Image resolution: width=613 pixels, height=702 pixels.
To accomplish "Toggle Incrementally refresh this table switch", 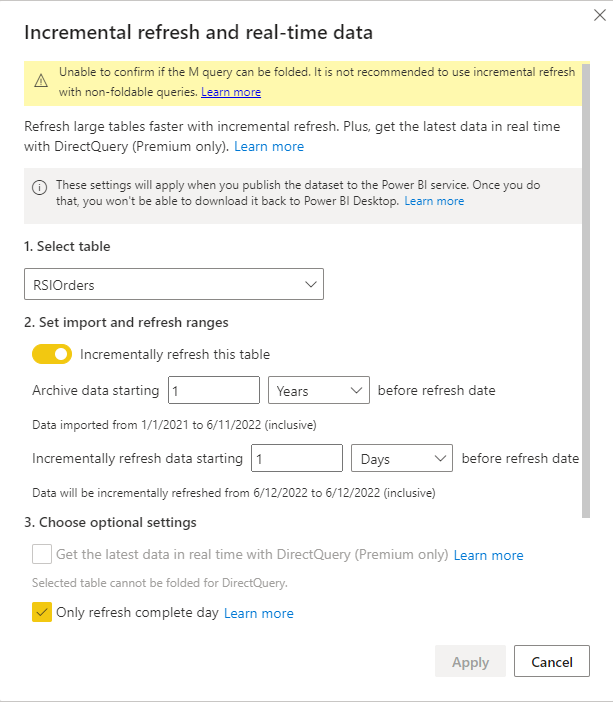I will [52, 354].
